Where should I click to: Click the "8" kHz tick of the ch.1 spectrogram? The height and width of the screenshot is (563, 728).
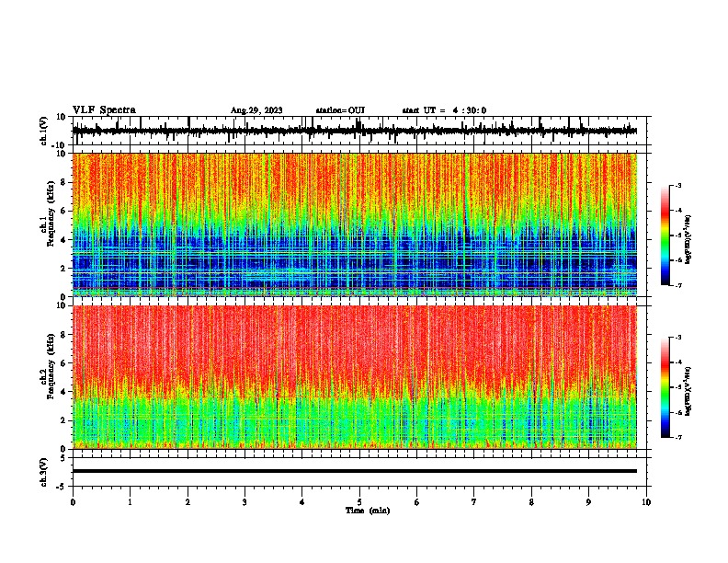(x=63, y=182)
